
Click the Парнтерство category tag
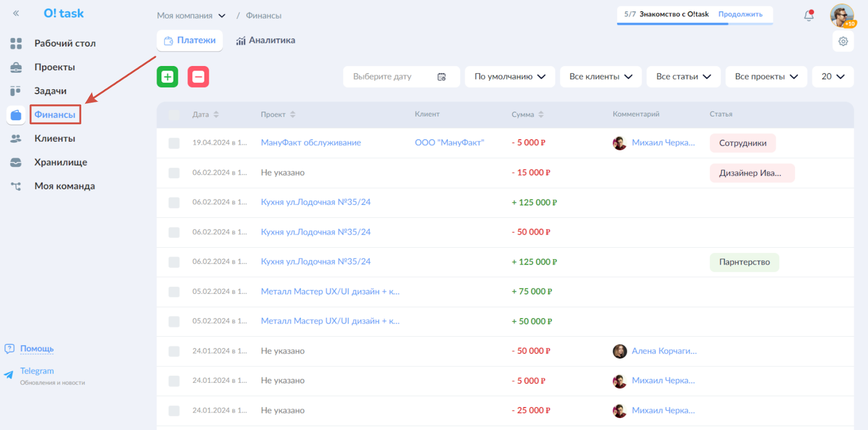[744, 262]
